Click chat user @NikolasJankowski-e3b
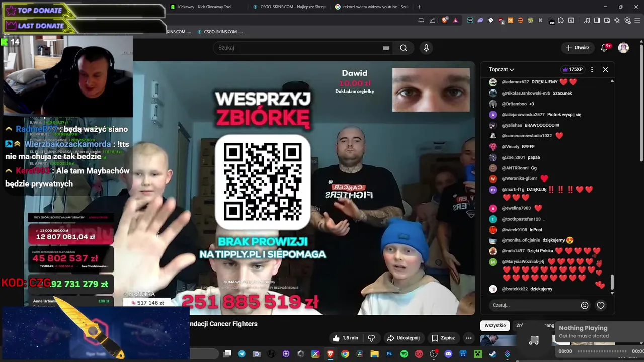This screenshot has width=644, height=362. [x=526, y=93]
